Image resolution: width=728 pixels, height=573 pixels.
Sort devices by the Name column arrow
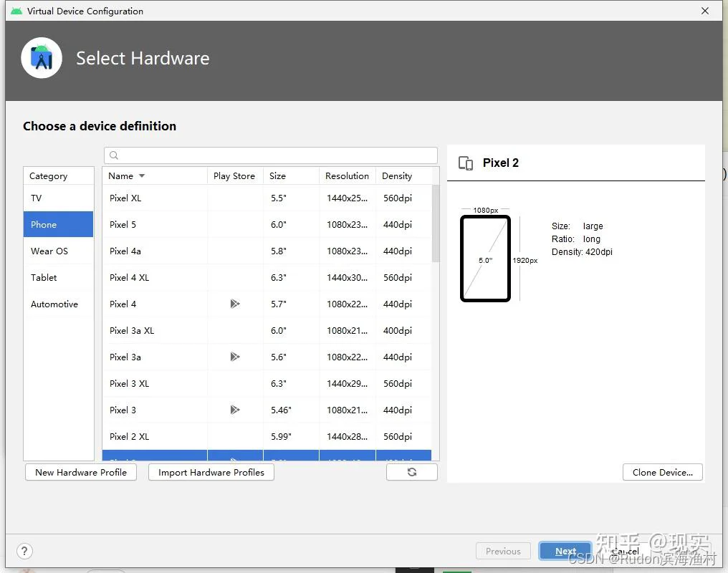click(142, 176)
